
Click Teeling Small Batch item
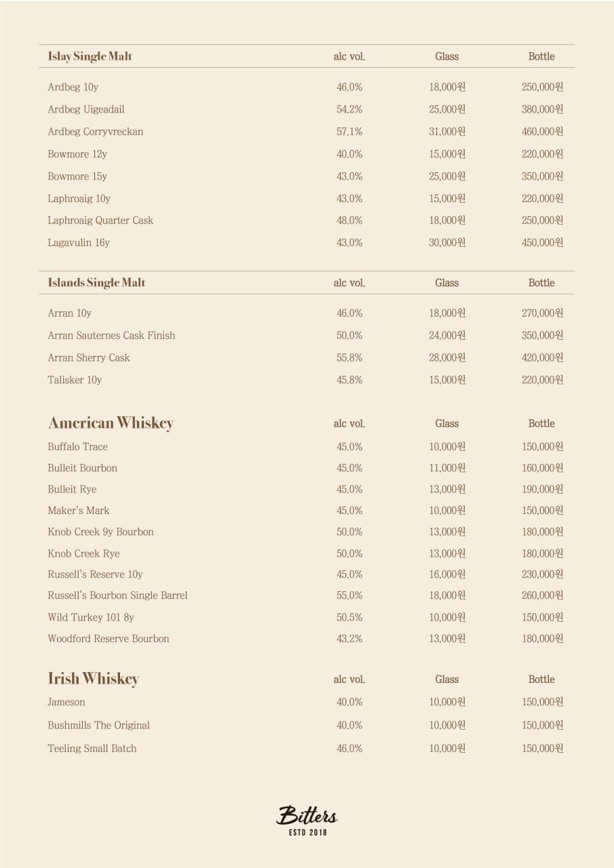pyautogui.click(x=92, y=749)
